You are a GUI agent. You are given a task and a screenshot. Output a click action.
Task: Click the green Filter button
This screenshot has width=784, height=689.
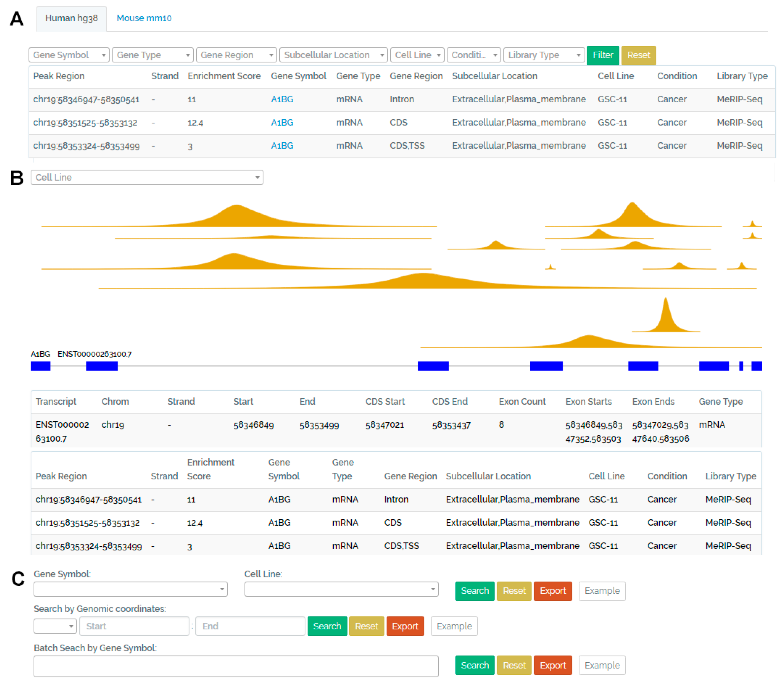pyautogui.click(x=603, y=55)
